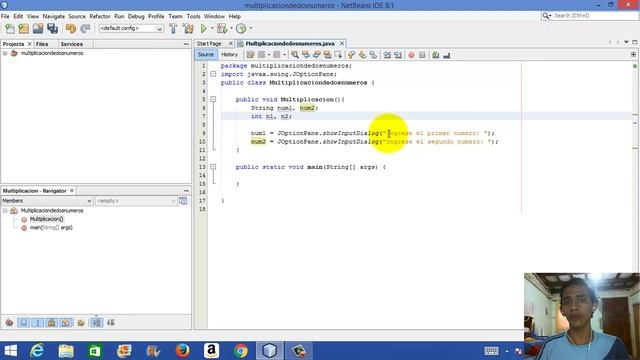Toggle Show Inner Classes filter in Navigator
The height and width of the screenshot is (360, 640).
pyautogui.click(x=66, y=323)
